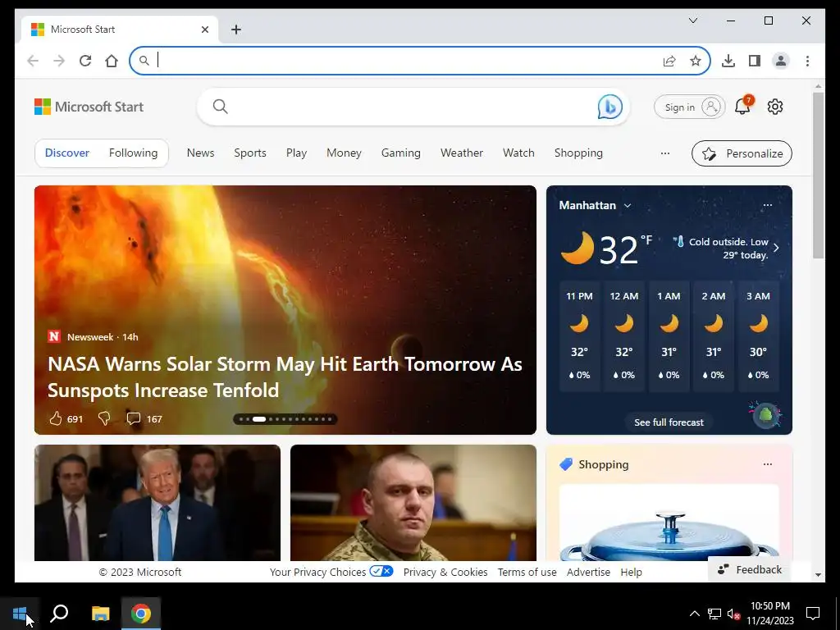The height and width of the screenshot is (630, 840).
Task: Open the Chrome side panel
Action: [x=755, y=61]
